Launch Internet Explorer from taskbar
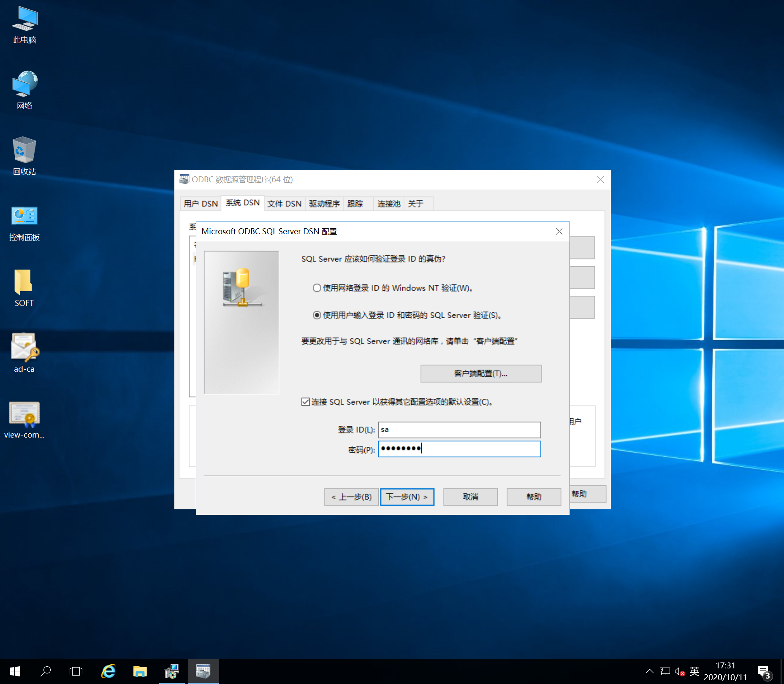Screen dimensions: 784x684 coord(109,671)
